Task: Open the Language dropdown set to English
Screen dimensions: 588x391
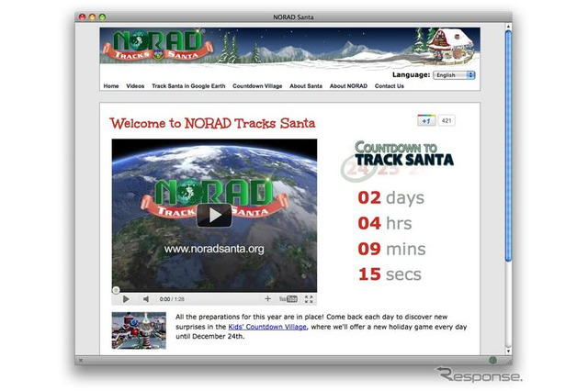Action: [454, 75]
